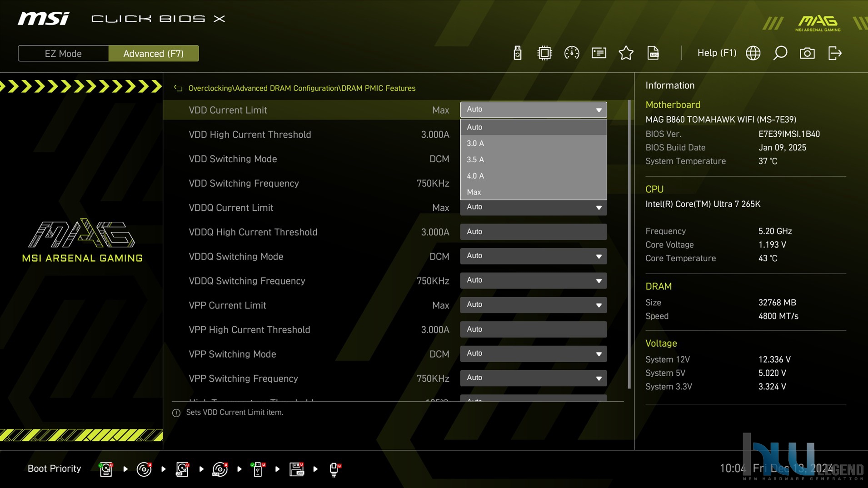Select the hard disk boot device icon
The height and width of the screenshot is (488, 868).
pyautogui.click(x=106, y=469)
